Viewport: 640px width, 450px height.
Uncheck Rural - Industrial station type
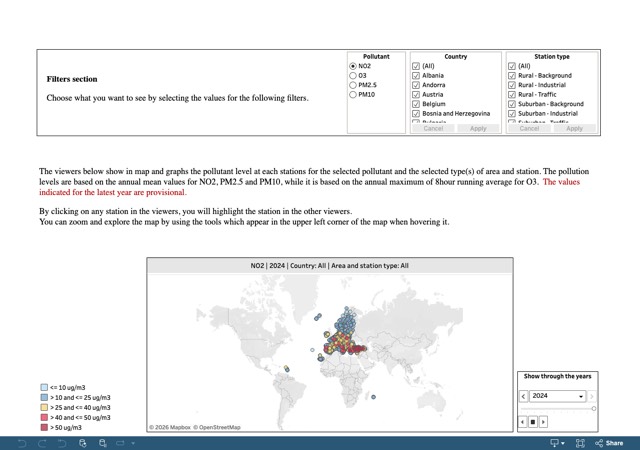click(512, 85)
